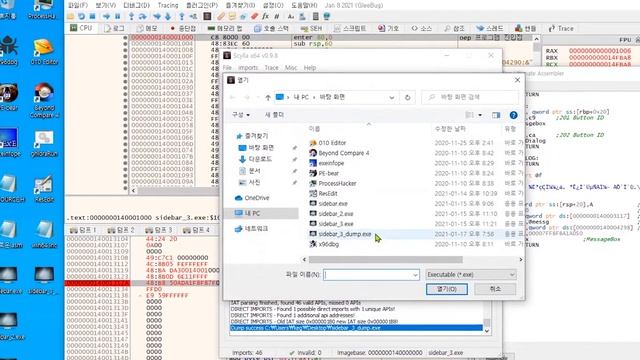The width and height of the screenshot is (640, 360).
Task: Click the fx Functions toolbar icon
Action: [265, 16]
